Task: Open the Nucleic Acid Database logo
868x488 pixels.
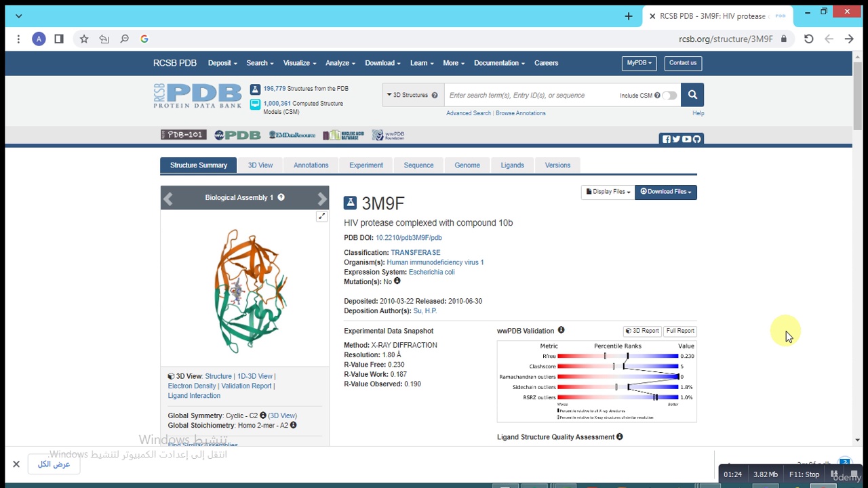Action: tap(344, 135)
